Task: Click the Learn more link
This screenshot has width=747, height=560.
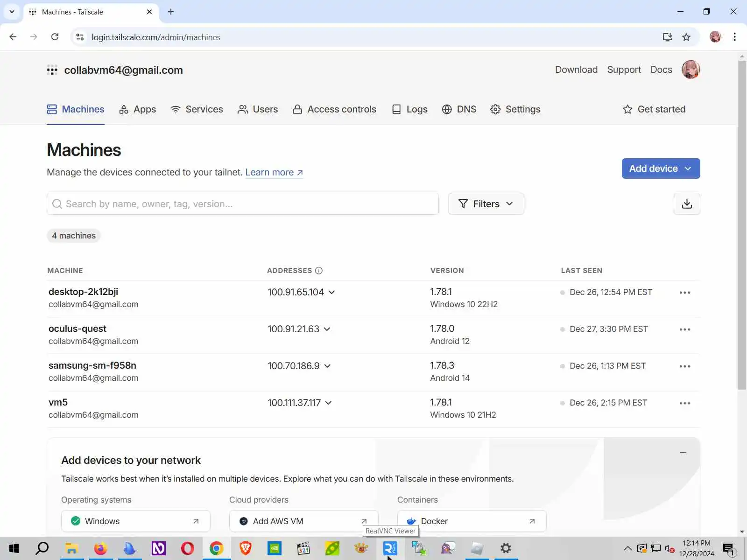Action: [274, 172]
